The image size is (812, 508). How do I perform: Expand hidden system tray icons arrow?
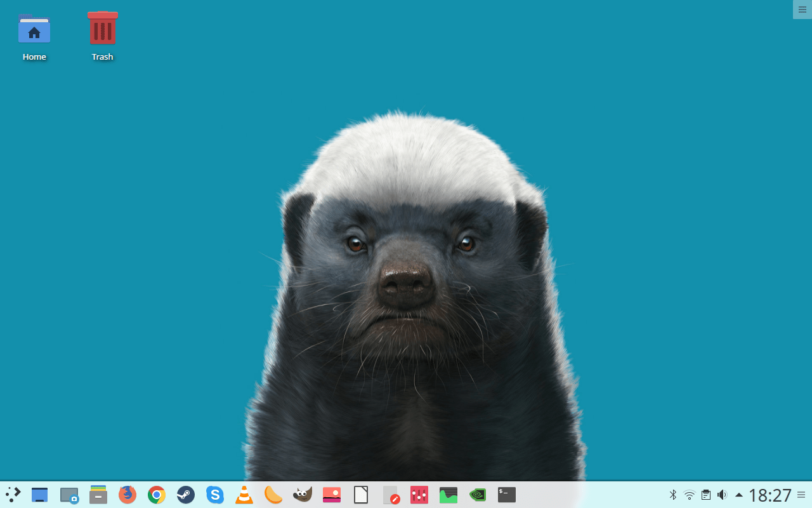coord(739,495)
